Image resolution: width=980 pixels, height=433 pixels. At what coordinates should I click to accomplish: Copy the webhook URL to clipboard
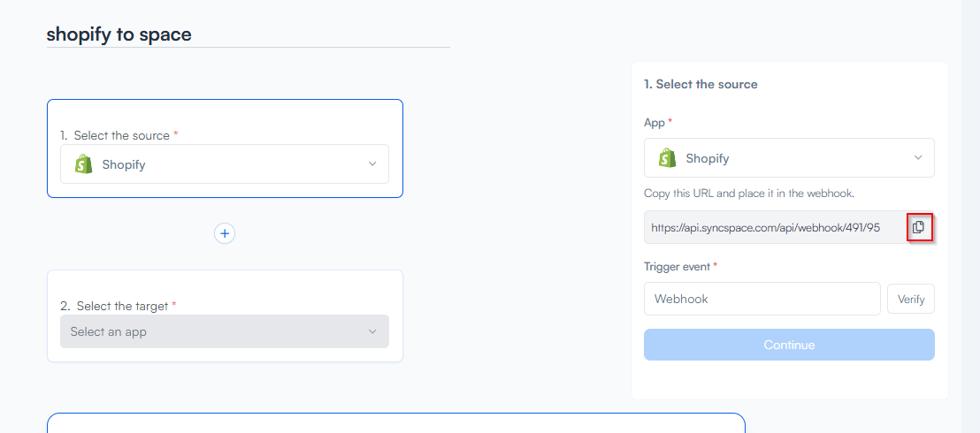918,227
